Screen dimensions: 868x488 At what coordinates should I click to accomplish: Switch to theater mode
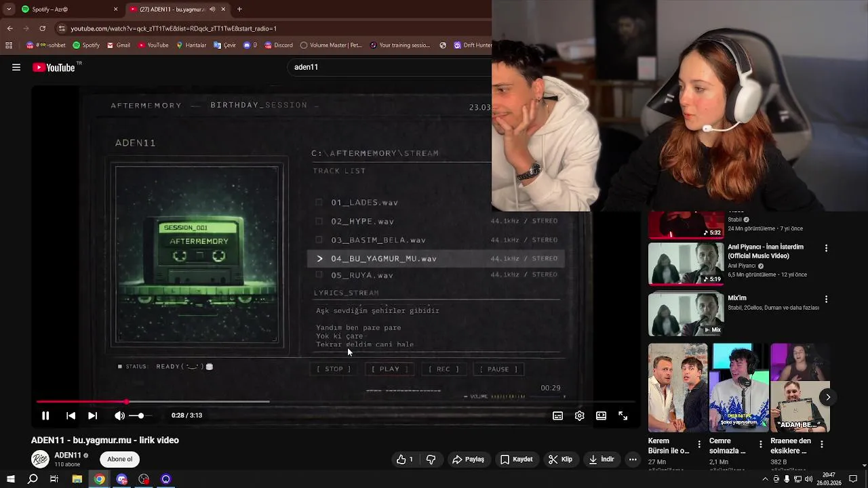click(x=601, y=415)
